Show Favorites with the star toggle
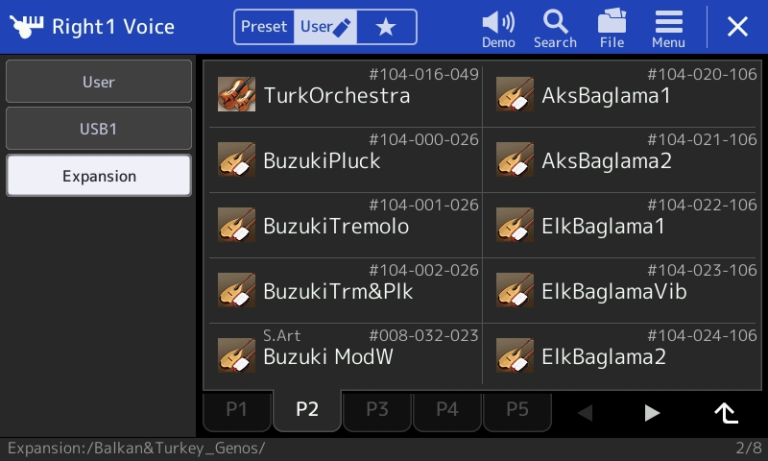 click(386, 27)
